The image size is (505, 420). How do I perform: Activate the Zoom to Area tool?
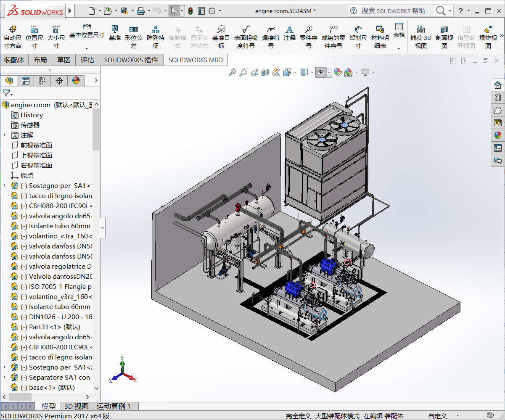tap(243, 72)
